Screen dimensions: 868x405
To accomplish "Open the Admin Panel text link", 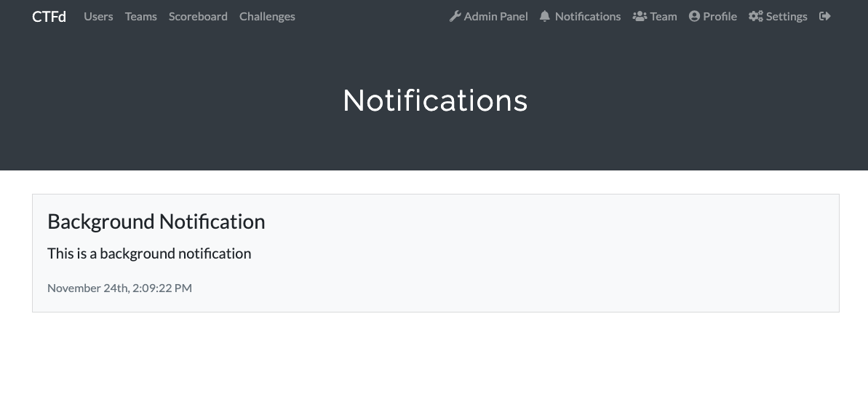I will [x=496, y=16].
